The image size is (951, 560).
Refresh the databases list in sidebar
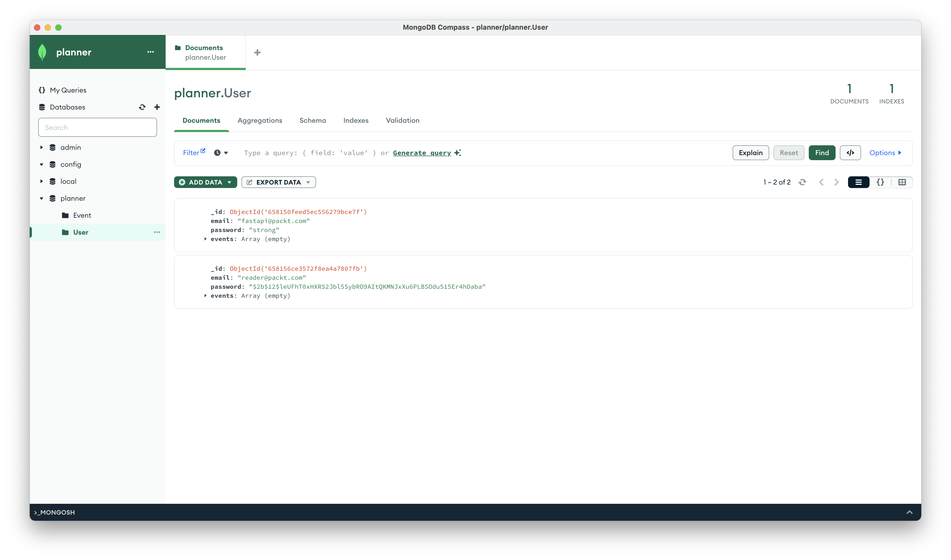(142, 107)
